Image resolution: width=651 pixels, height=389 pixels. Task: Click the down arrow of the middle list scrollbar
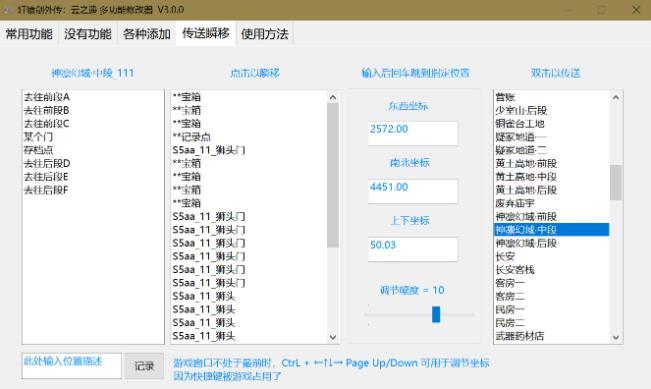(333, 337)
